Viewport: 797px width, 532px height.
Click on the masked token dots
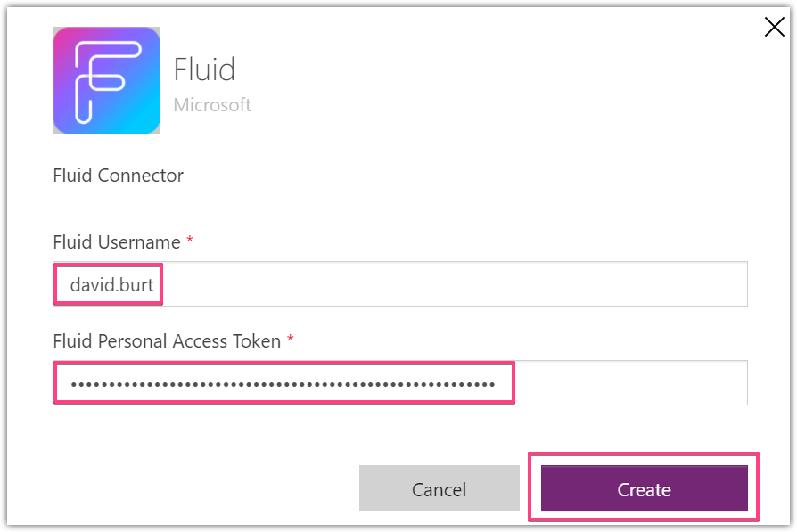(x=283, y=384)
